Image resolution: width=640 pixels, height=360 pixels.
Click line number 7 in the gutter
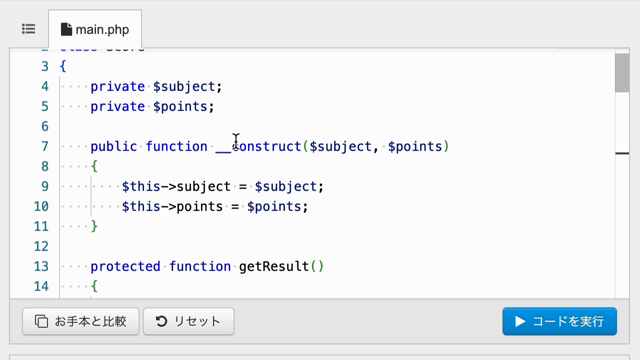pos(45,147)
